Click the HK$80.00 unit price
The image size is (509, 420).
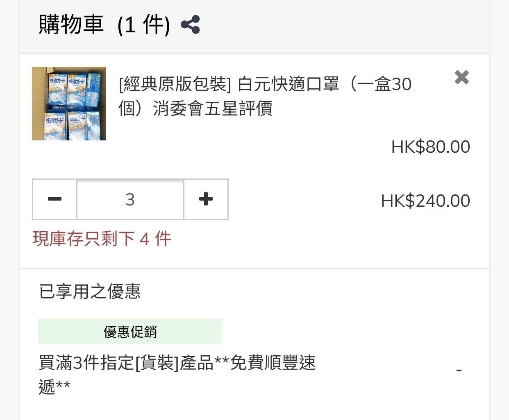430,147
